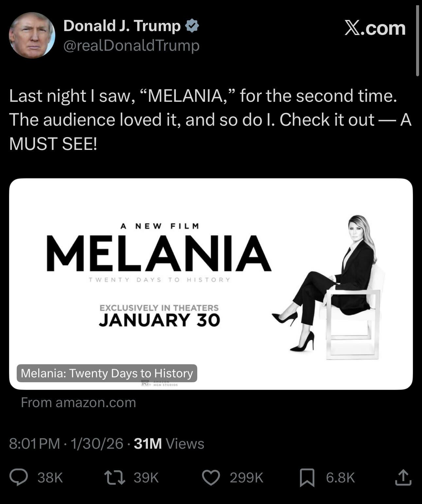The height and width of the screenshot is (504, 422).
Task: Click the 'Melania: Twenty Days to History' label
Action: (107, 373)
